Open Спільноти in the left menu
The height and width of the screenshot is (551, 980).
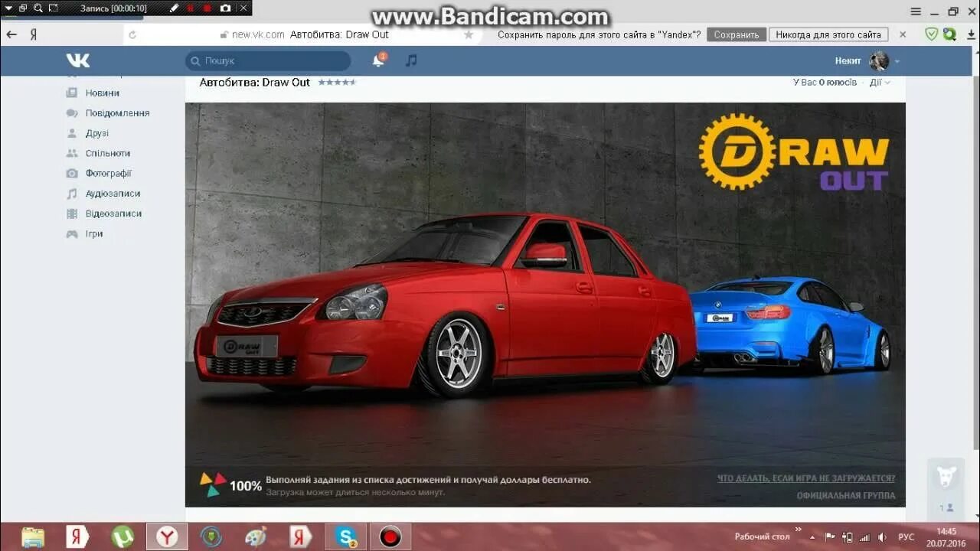[108, 153]
